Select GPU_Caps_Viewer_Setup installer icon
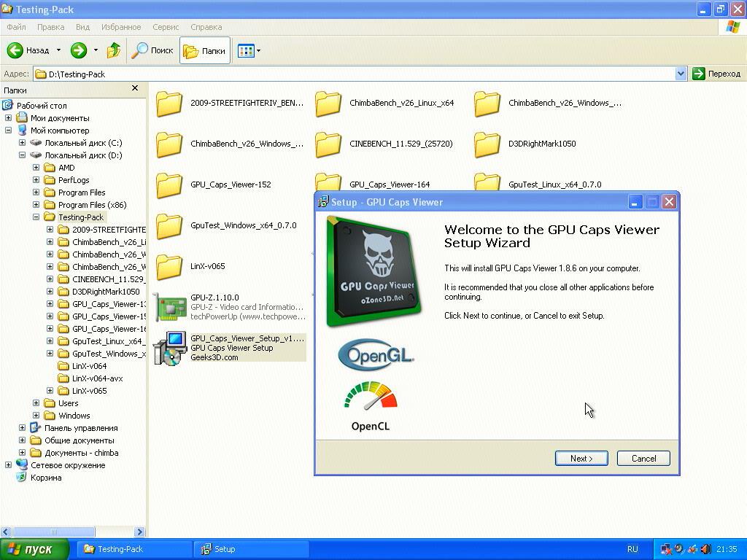This screenshot has width=747, height=560. coord(169,348)
